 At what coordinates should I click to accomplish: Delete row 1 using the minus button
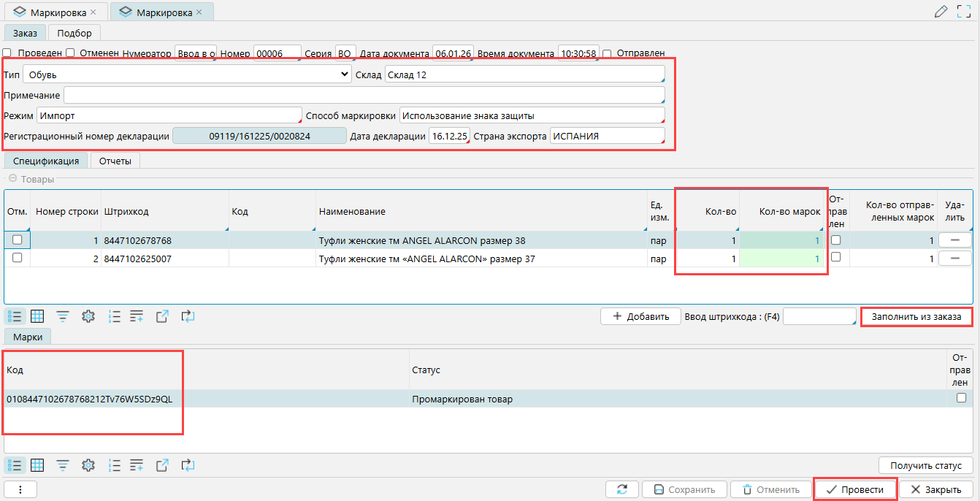[x=955, y=240]
